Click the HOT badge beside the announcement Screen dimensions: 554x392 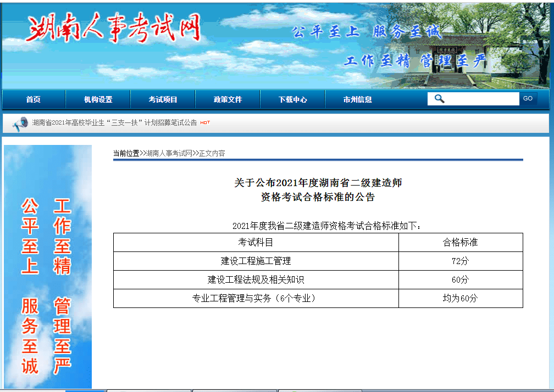(204, 123)
